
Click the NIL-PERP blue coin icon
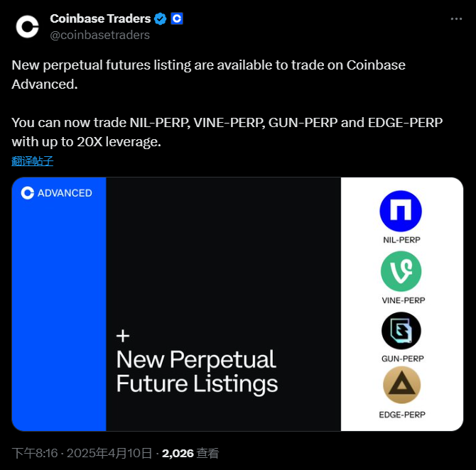coord(401,212)
